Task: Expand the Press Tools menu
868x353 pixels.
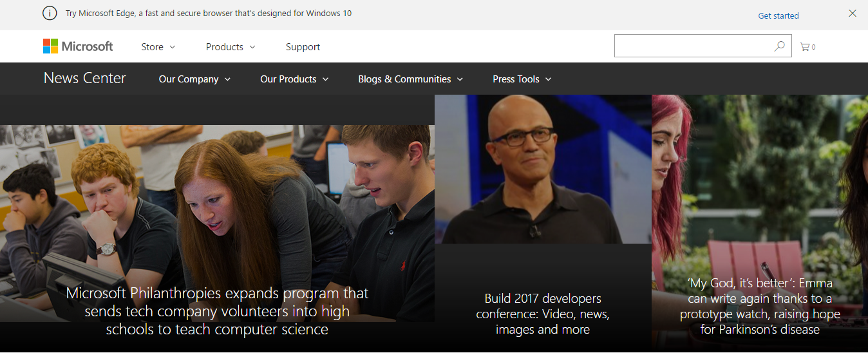Action: [522, 79]
